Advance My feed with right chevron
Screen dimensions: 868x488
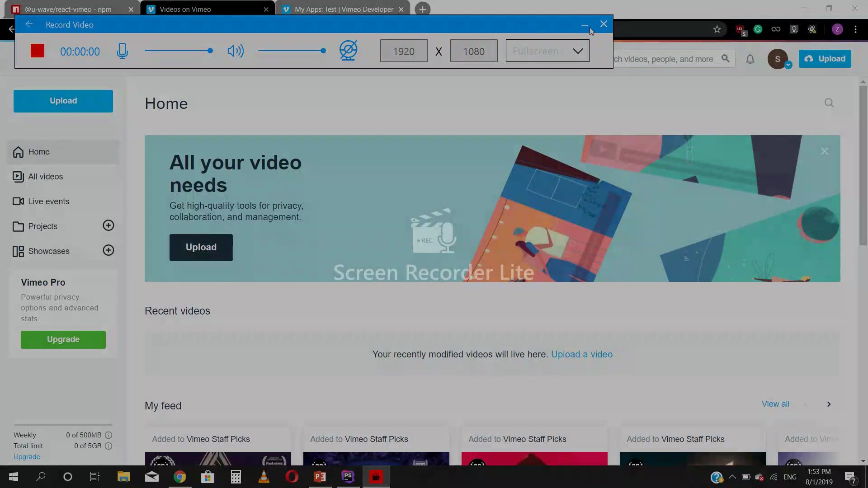click(829, 404)
